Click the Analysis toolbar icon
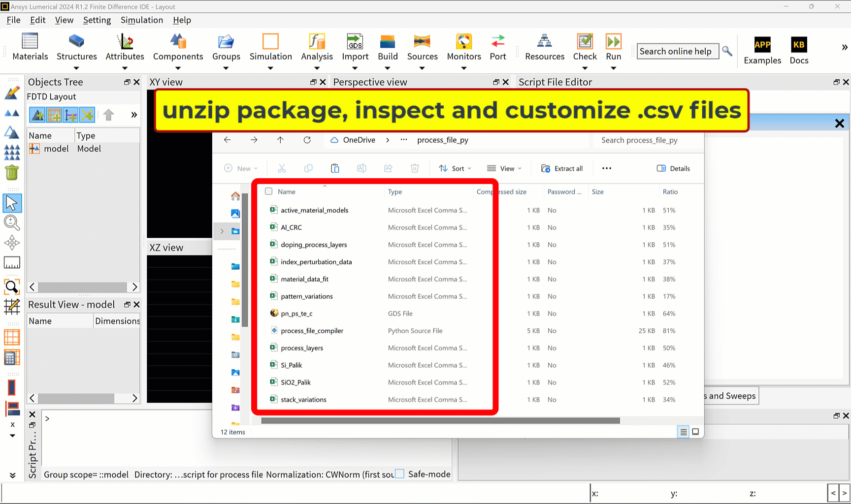 tap(317, 41)
